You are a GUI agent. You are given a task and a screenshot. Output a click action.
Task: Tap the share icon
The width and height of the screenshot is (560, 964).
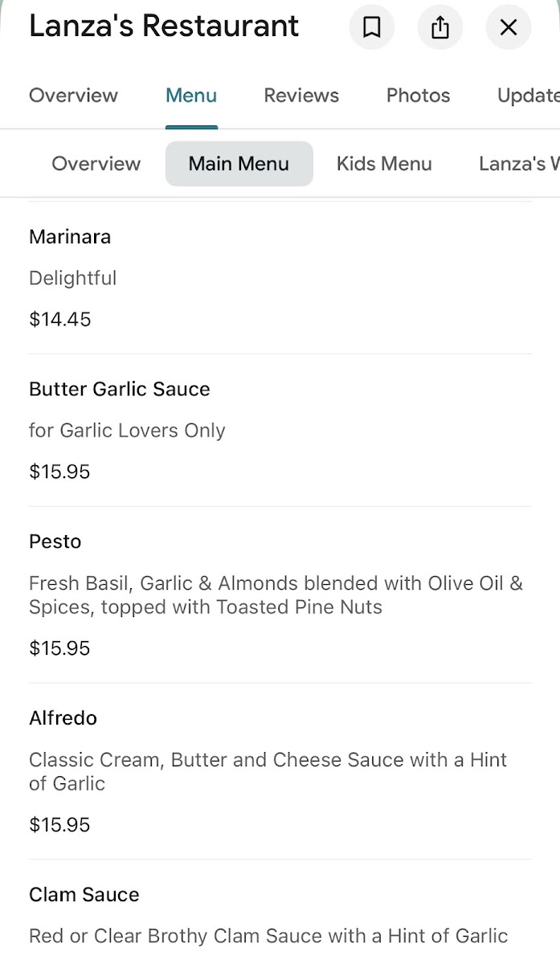[440, 28]
